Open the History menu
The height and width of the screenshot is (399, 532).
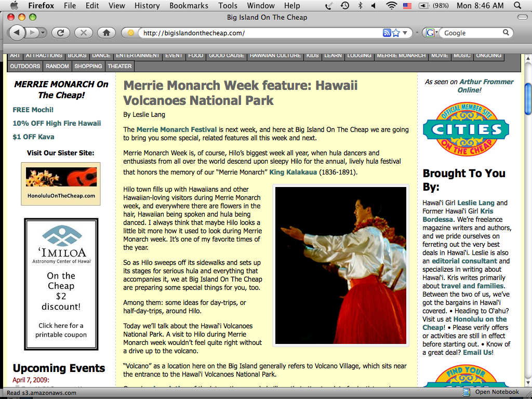[x=147, y=5]
